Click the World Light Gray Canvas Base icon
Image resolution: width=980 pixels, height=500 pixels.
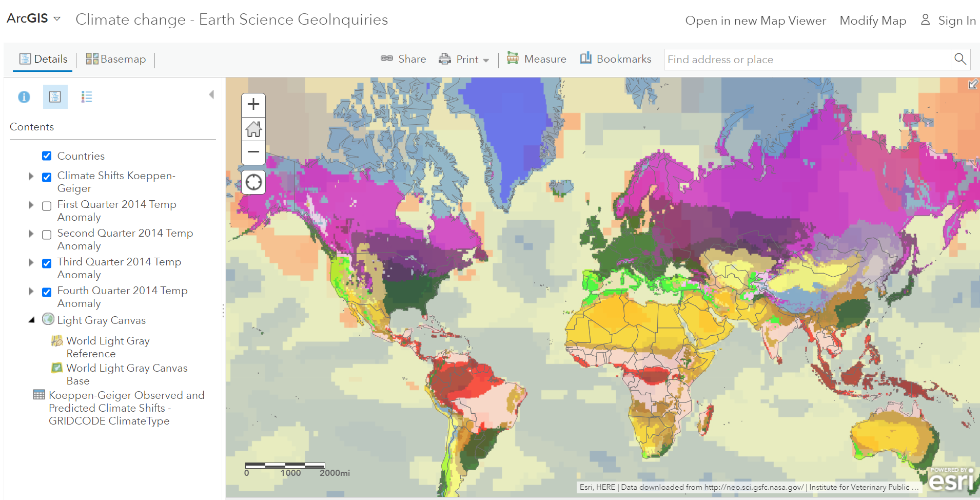point(57,368)
